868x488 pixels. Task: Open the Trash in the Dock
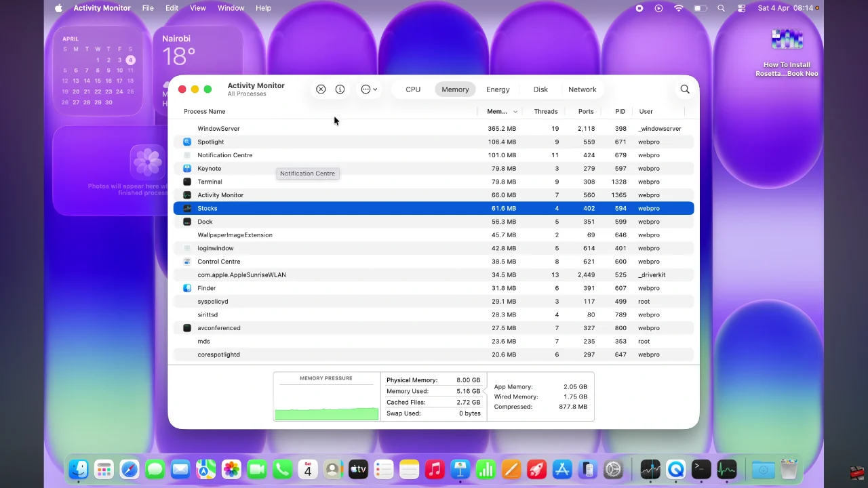tap(787, 469)
